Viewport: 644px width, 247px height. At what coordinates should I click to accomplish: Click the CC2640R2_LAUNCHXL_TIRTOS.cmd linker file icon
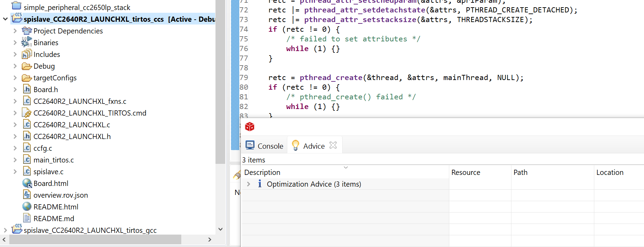[x=27, y=112]
